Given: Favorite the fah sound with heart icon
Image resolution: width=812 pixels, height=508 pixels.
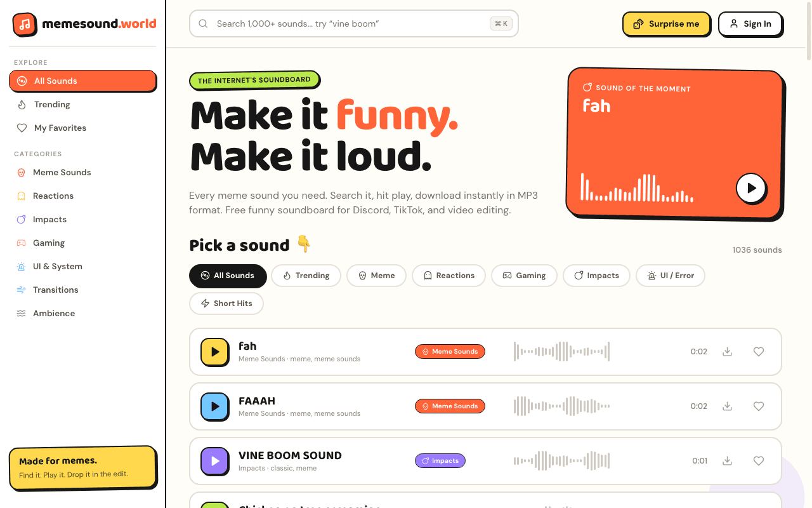Looking at the screenshot, I should click(759, 352).
